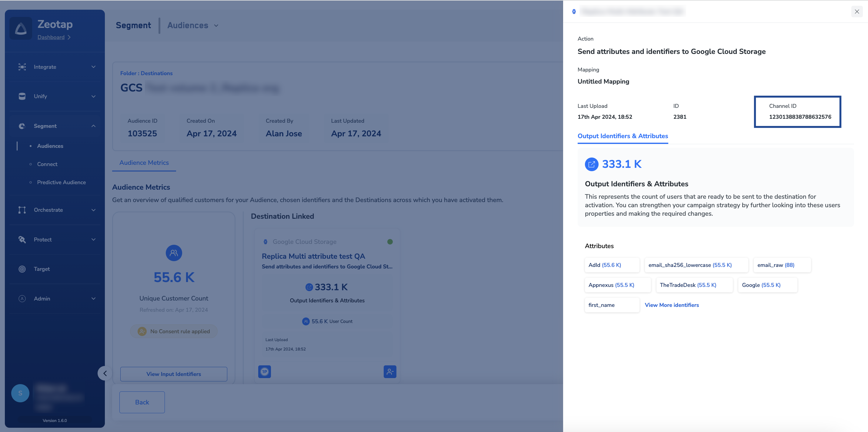This screenshot has height=432, width=868.
Task: Click View More identifiers link
Action: [x=672, y=305]
